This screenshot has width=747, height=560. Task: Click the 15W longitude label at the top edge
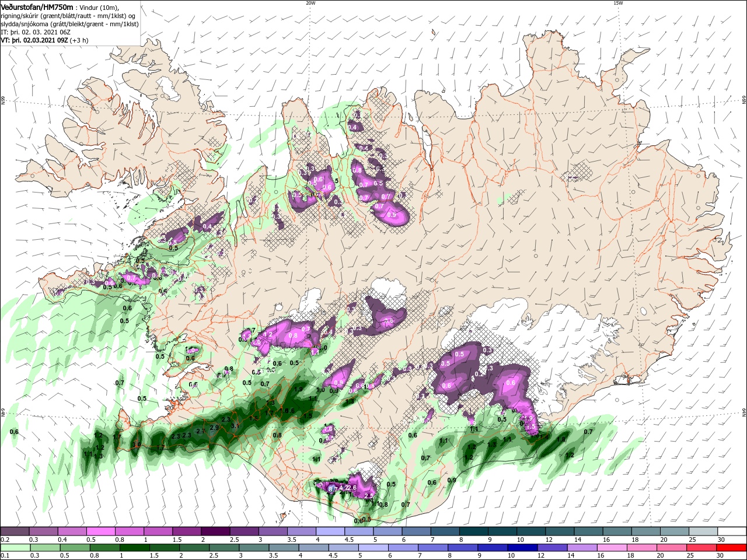[x=618, y=3]
